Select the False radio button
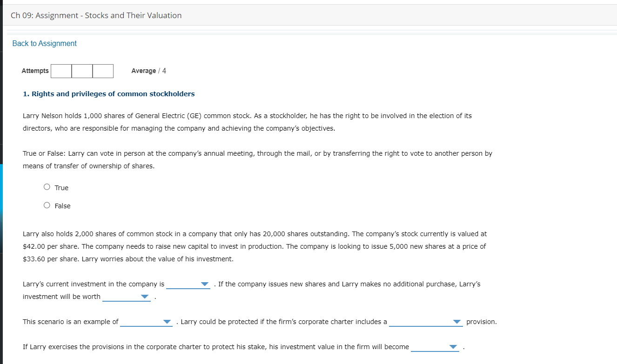The image size is (617, 364). tap(47, 205)
